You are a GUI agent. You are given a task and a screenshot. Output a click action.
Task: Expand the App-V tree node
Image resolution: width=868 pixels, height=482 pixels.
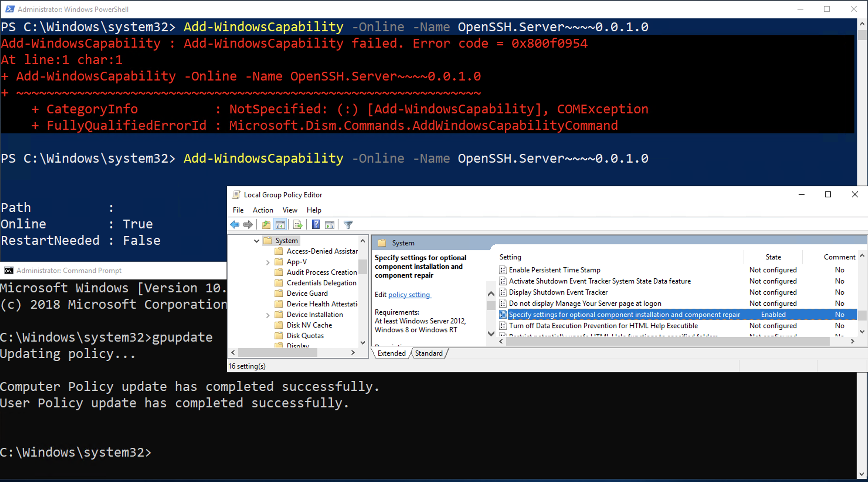tap(267, 262)
